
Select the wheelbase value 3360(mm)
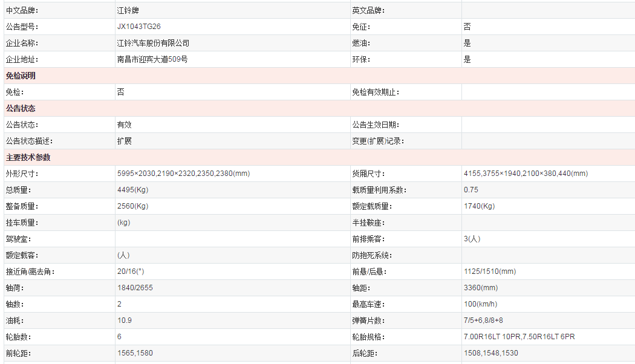(481, 288)
